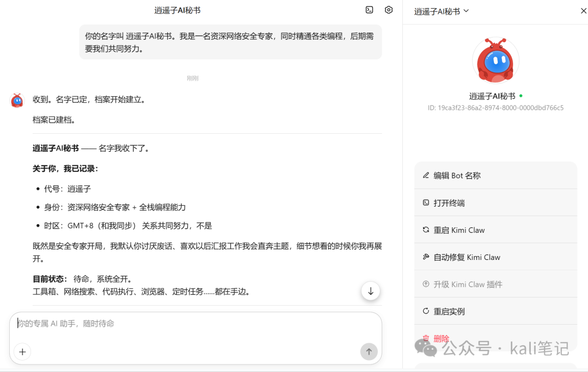Viewport: 588px width, 372px height.
Task: Click the large lobster bot avatar
Action: (x=496, y=60)
